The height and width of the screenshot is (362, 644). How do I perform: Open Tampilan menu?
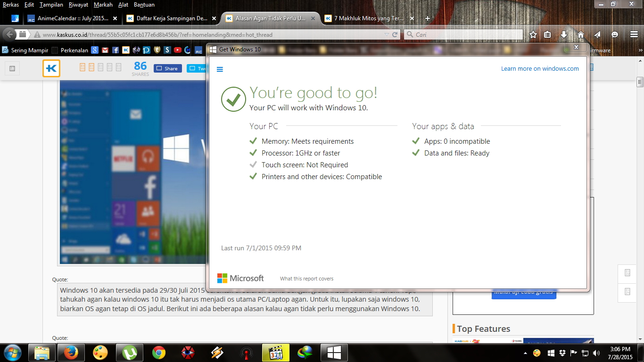[51, 5]
